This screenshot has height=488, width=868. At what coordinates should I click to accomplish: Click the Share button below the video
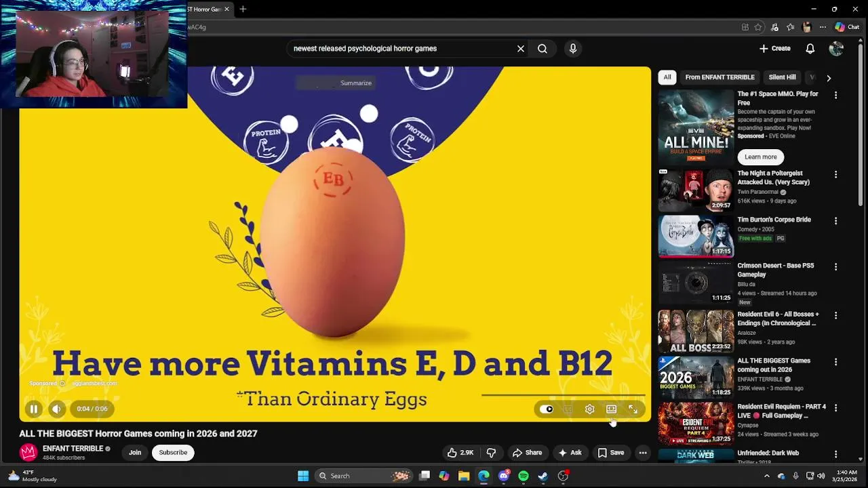(x=527, y=453)
